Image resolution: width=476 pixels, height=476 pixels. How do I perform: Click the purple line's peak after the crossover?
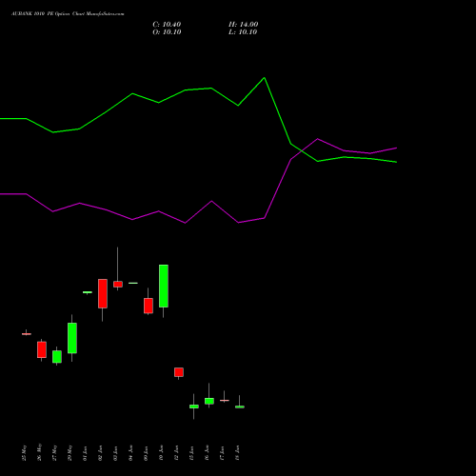tap(318, 139)
